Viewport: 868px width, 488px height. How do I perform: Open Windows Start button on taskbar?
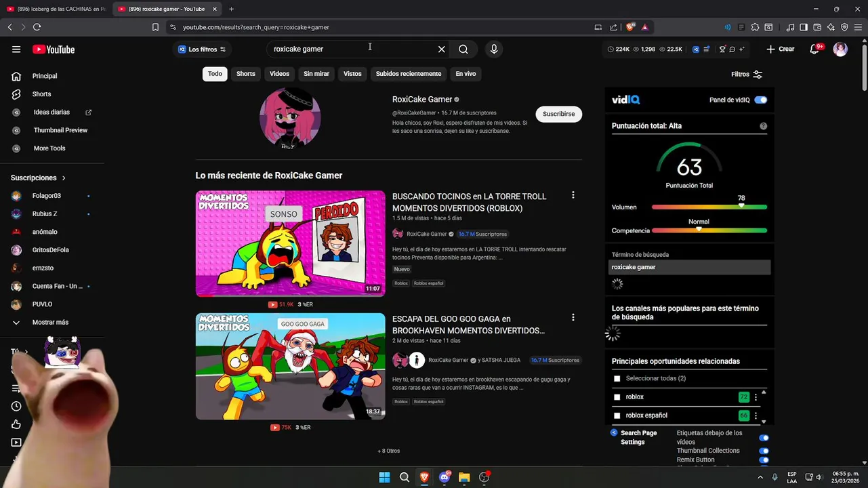[384, 477]
